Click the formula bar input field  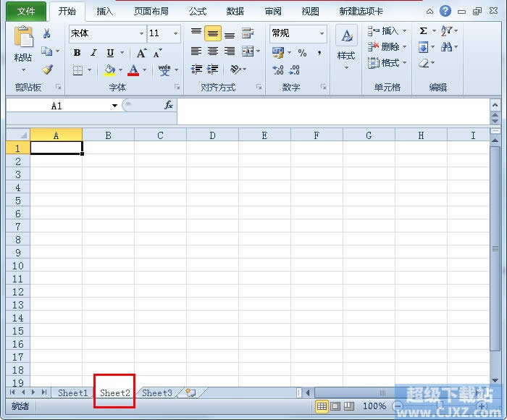tap(333, 112)
